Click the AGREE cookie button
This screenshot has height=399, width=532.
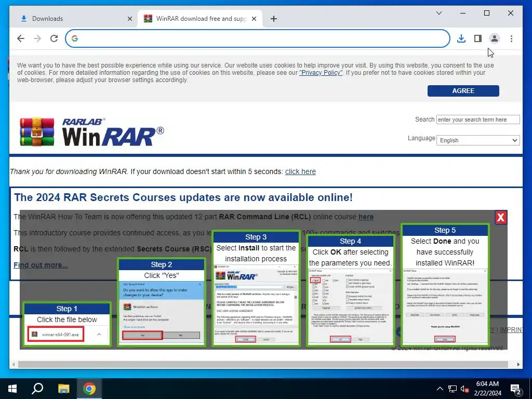click(x=463, y=90)
